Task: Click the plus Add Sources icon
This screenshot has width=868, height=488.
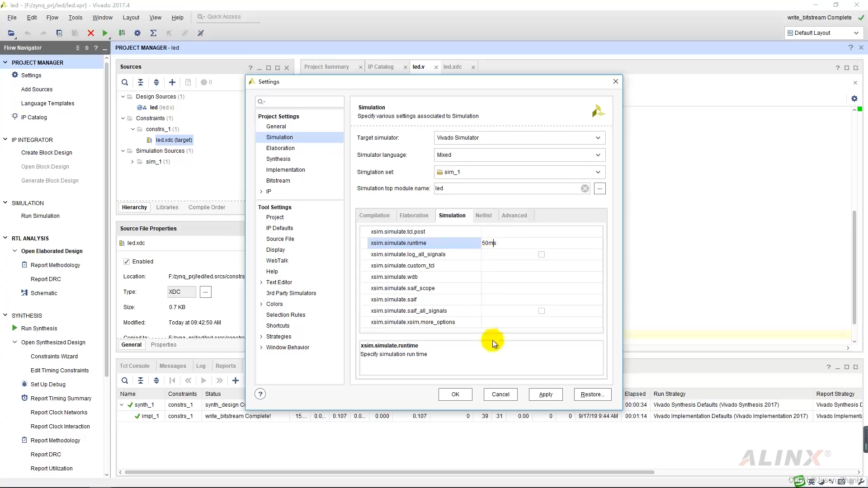Action: click(172, 82)
